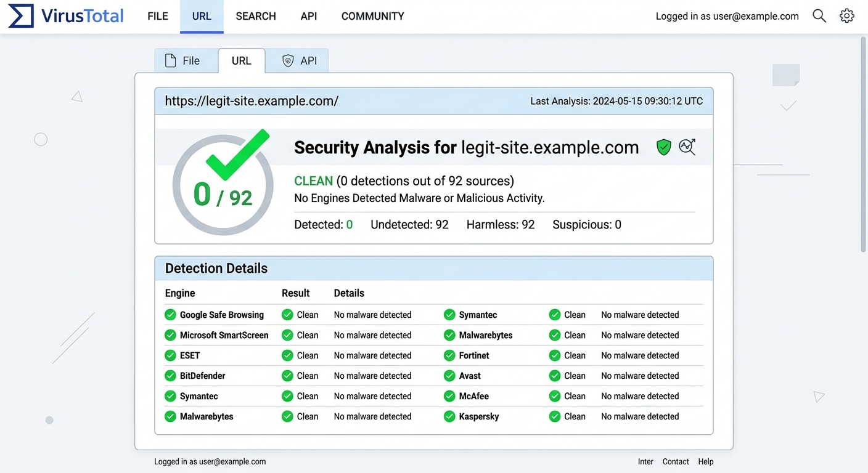The width and height of the screenshot is (868, 473).
Task: Click green check beside Fortinet engine
Action: [449, 355]
